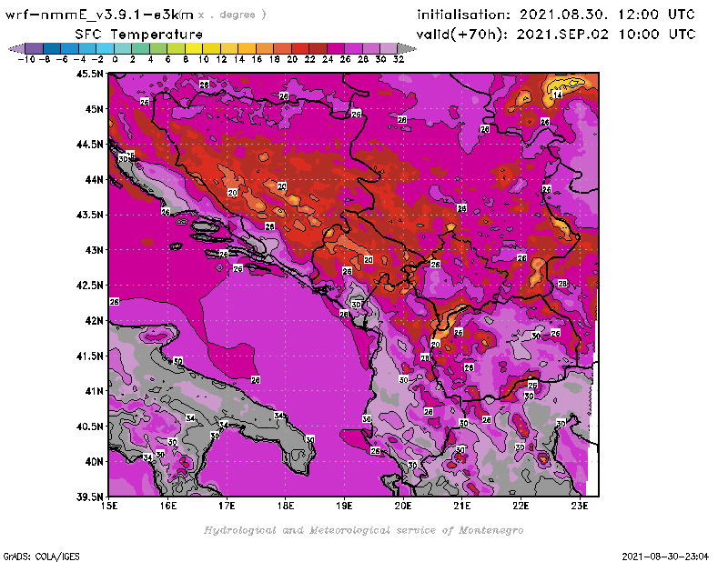This screenshot has width=728, height=562.
Task: Click the '44.5N' latitude label
Action: pos(89,145)
